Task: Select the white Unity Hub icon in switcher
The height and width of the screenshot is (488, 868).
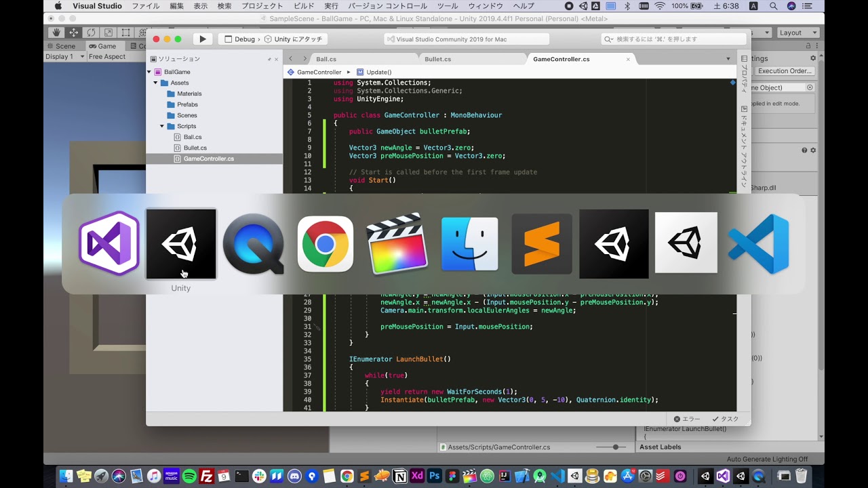Action: coord(686,243)
